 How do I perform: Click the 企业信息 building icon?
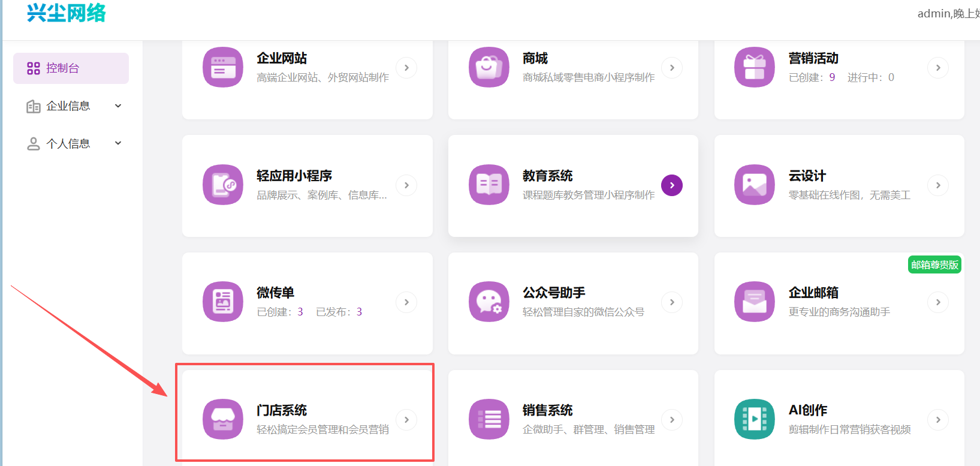(34, 106)
